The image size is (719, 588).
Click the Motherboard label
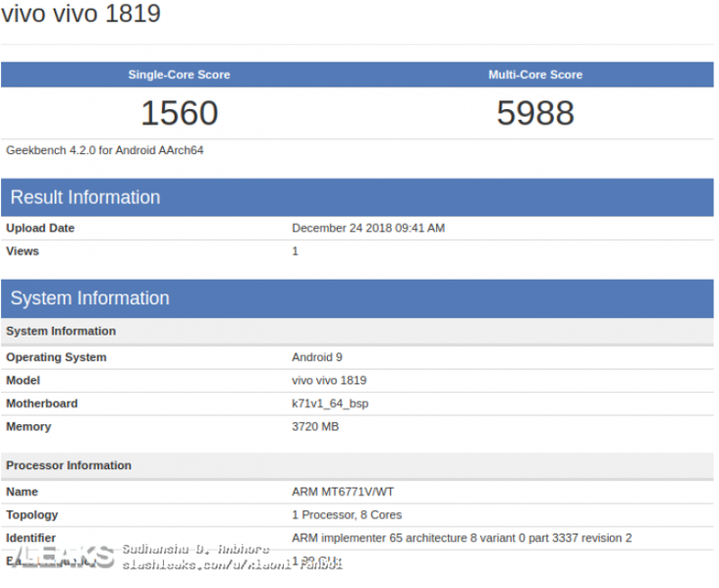click(41, 403)
